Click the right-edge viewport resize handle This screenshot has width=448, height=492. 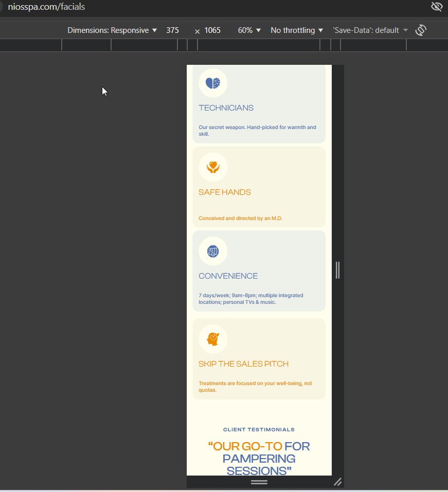[x=337, y=270]
